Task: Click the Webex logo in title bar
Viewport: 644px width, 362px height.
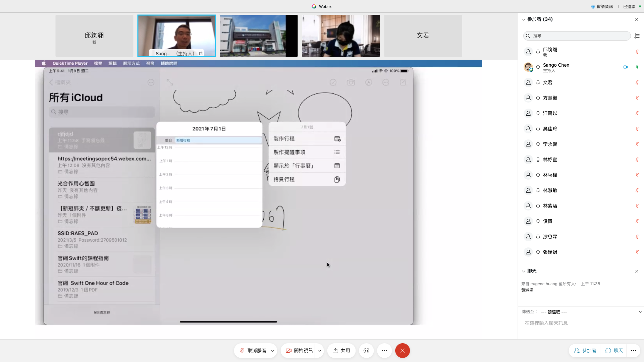Action: tap(314, 6)
